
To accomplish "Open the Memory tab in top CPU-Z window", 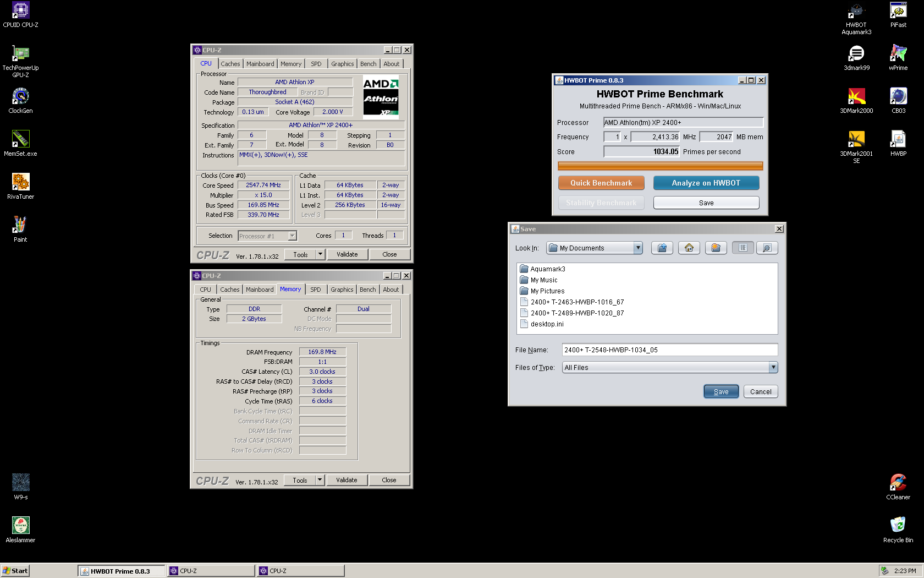I will tap(291, 64).
